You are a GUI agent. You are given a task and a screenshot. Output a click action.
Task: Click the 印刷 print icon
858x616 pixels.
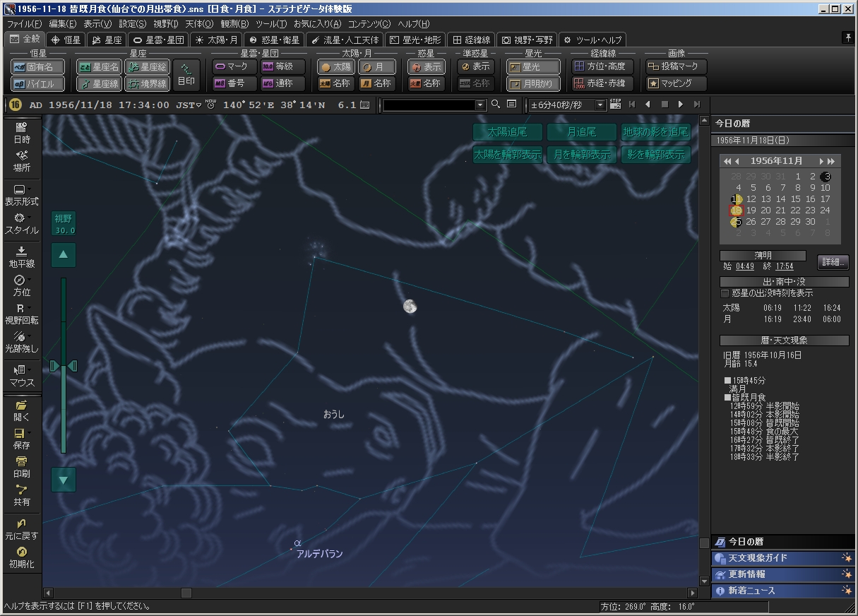pyautogui.click(x=21, y=466)
